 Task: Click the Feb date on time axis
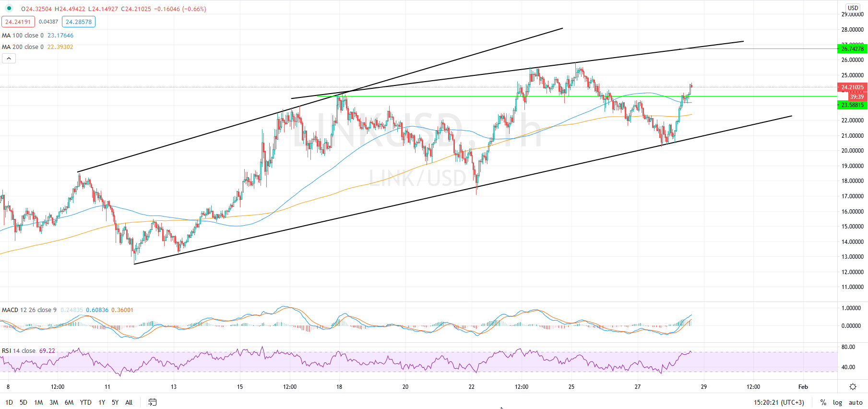pyautogui.click(x=803, y=386)
